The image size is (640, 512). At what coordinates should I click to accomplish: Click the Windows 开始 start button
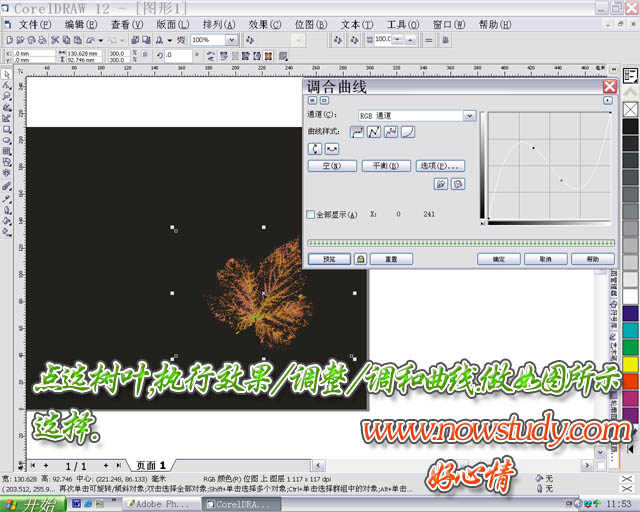coord(33,505)
